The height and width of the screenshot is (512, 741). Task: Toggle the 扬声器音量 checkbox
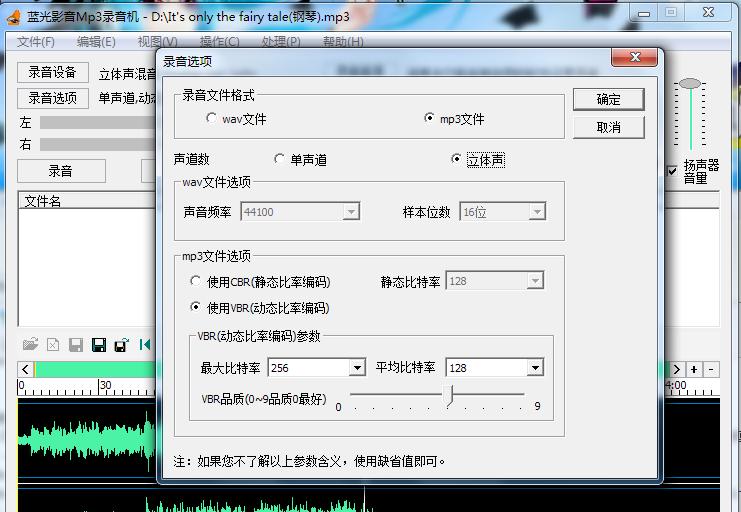point(672,171)
